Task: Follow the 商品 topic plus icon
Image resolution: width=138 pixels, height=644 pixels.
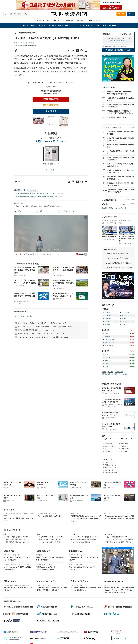Action: click(x=15, y=211)
